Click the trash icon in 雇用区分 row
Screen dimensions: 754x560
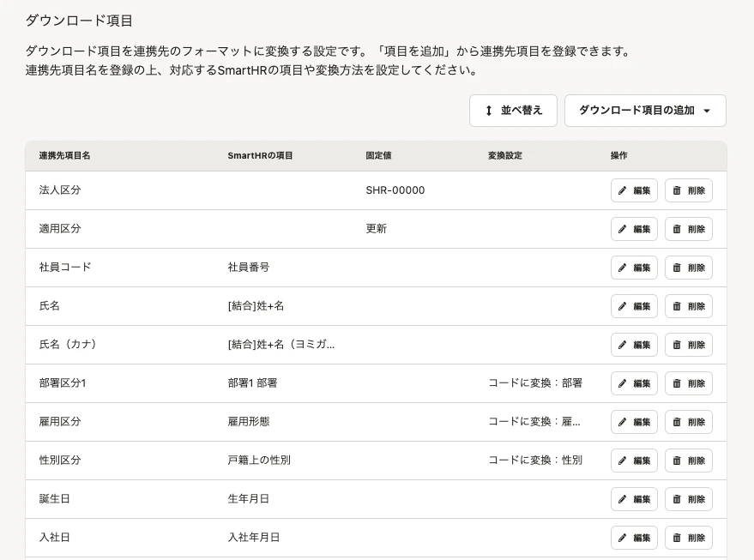(x=677, y=422)
